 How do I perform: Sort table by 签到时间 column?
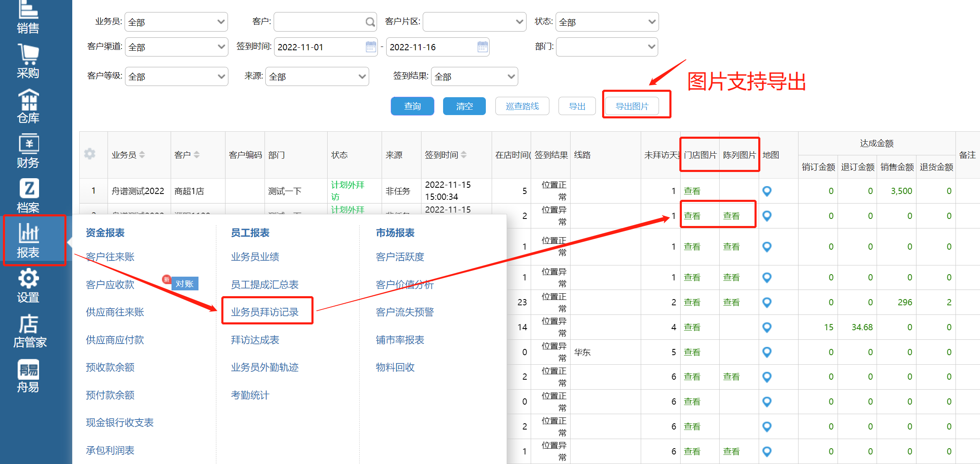tap(463, 155)
